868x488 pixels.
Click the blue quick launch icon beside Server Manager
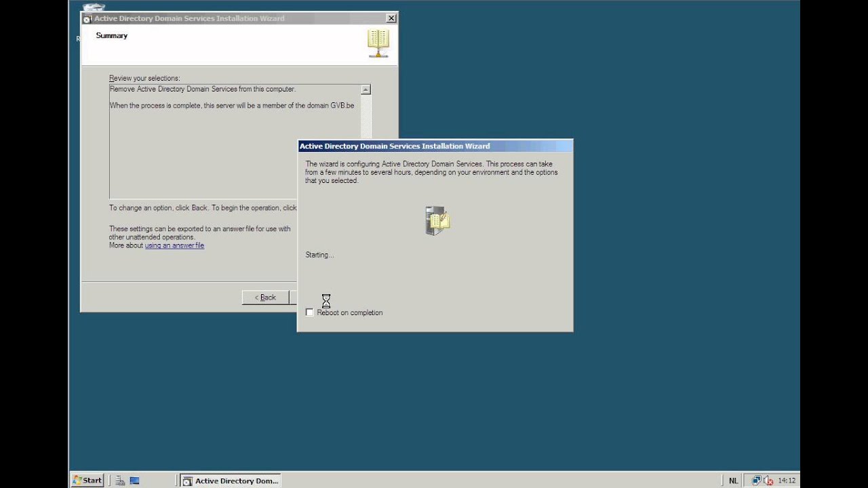click(134, 481)
